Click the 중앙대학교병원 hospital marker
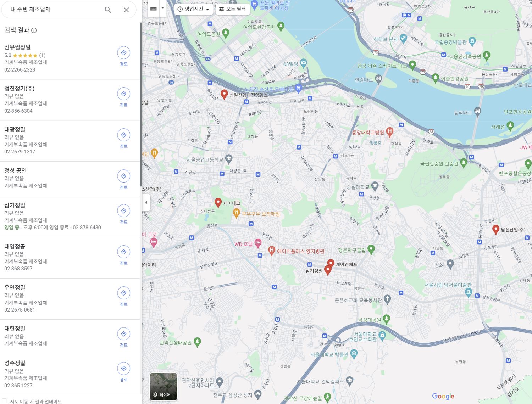The width and height of the screenshot is (532, 404). coord(390,132)
